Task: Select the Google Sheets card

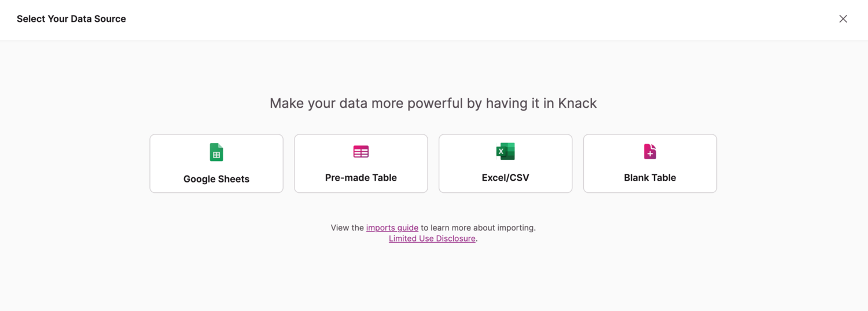Action: (216, 164)
